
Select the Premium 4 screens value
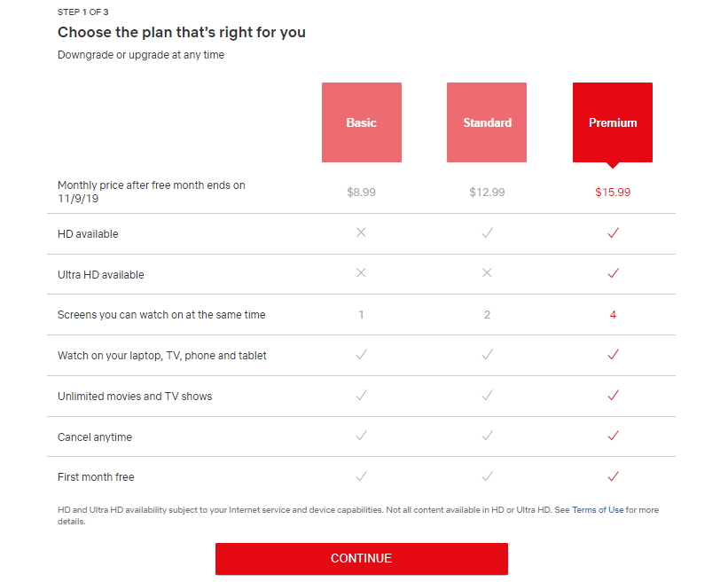click(x=612, y=314)
